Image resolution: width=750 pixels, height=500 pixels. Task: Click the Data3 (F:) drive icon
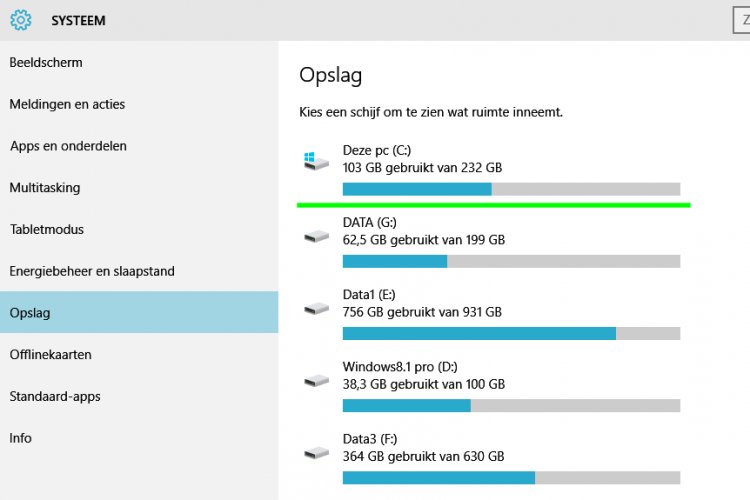point(316,452)
